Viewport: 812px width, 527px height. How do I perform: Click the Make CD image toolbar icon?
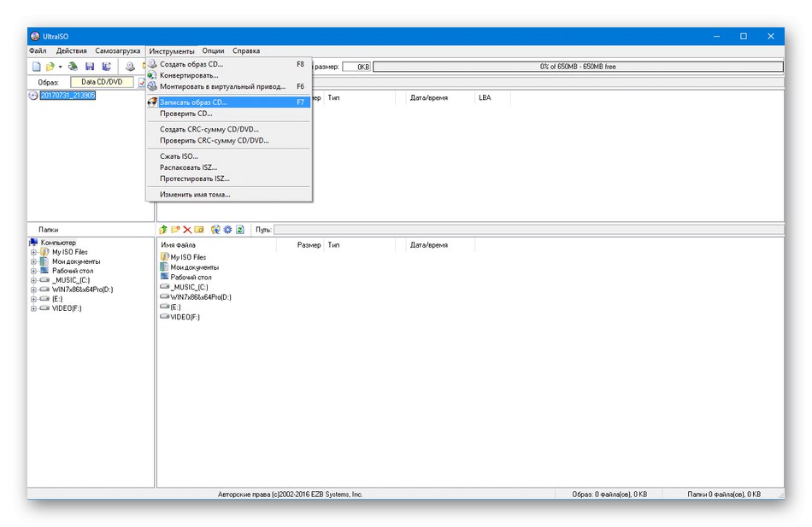(x=130, y=67)
